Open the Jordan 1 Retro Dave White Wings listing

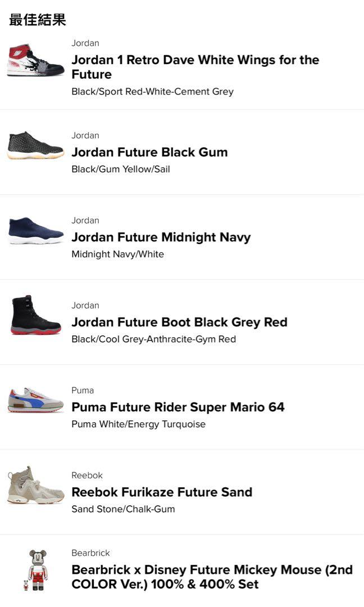[x=195, y=67]
